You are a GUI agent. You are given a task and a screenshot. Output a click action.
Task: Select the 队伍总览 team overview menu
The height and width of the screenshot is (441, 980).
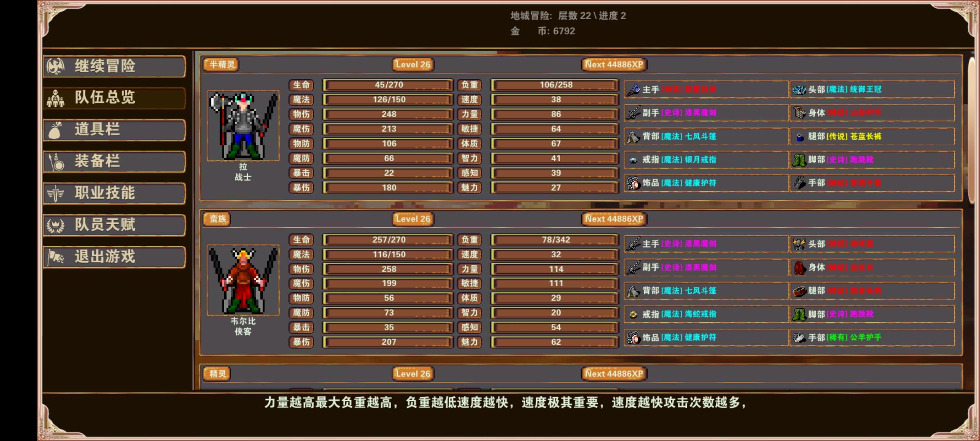click(114, 98)
